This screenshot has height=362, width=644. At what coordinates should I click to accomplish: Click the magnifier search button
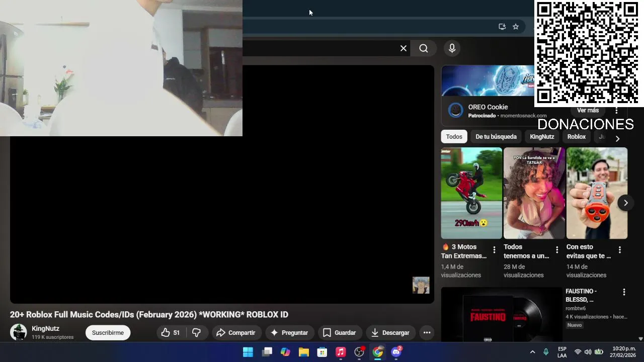tap(424, 48)
